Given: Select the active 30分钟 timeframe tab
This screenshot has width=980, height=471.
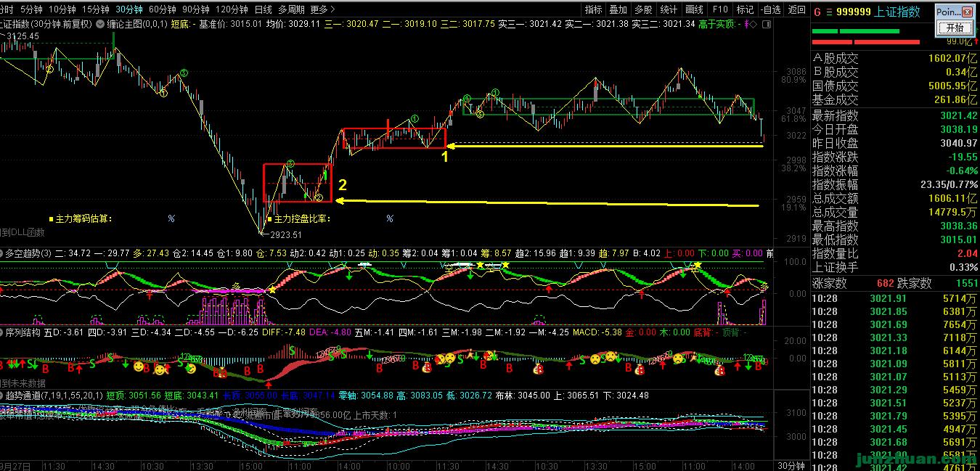Looking at the screenshot, I should [128, 9].
